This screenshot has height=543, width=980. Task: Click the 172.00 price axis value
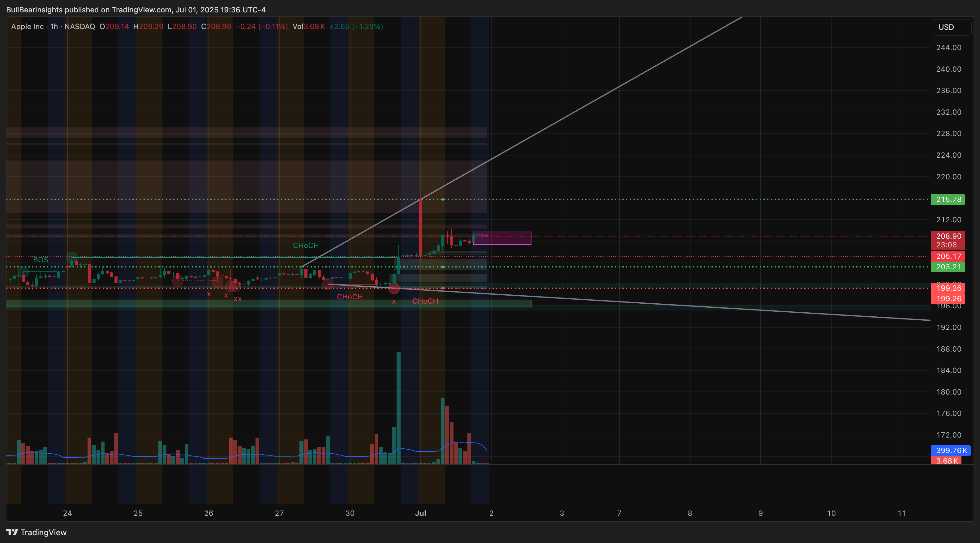948,435
